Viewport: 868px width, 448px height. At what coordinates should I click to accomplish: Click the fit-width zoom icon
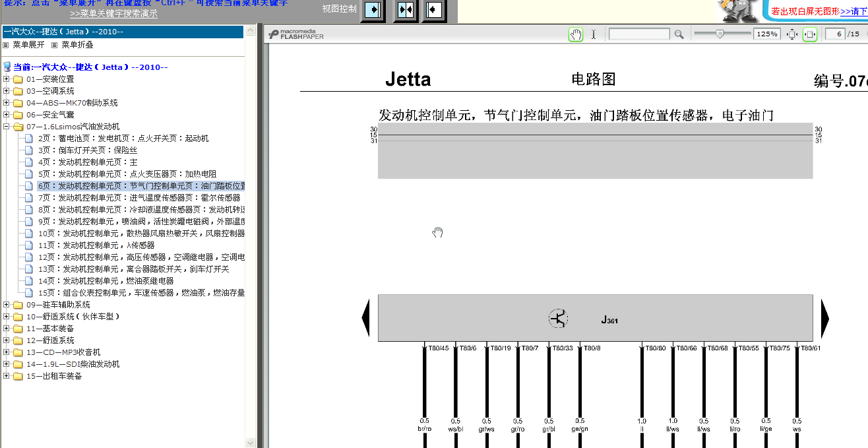tap(810, 34)
